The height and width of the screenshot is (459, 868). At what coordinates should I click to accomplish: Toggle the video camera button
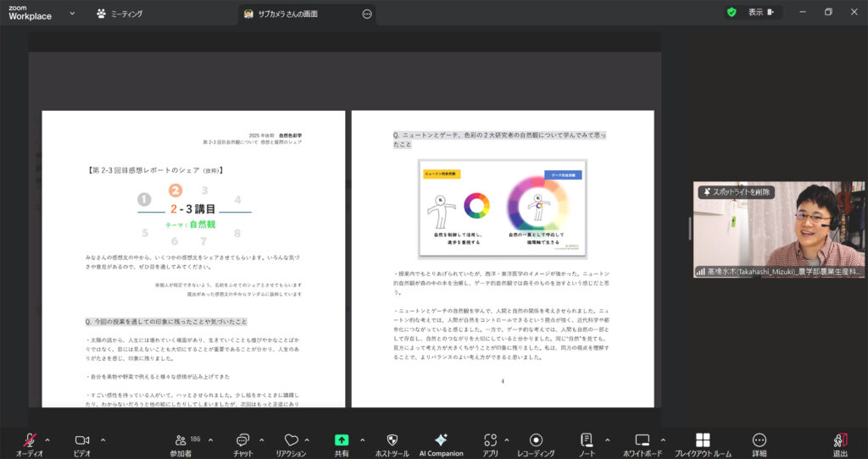(x=82, y=440)
